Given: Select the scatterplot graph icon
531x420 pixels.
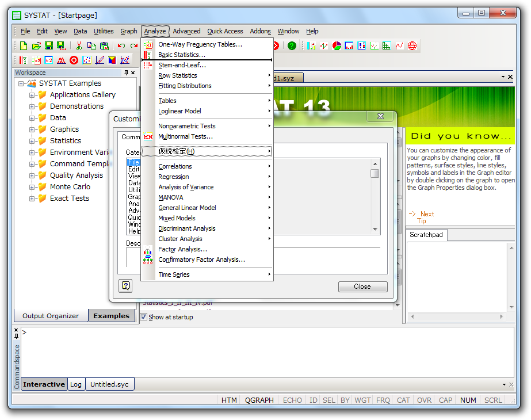Looking at the screenshot, I should [374, 45].
